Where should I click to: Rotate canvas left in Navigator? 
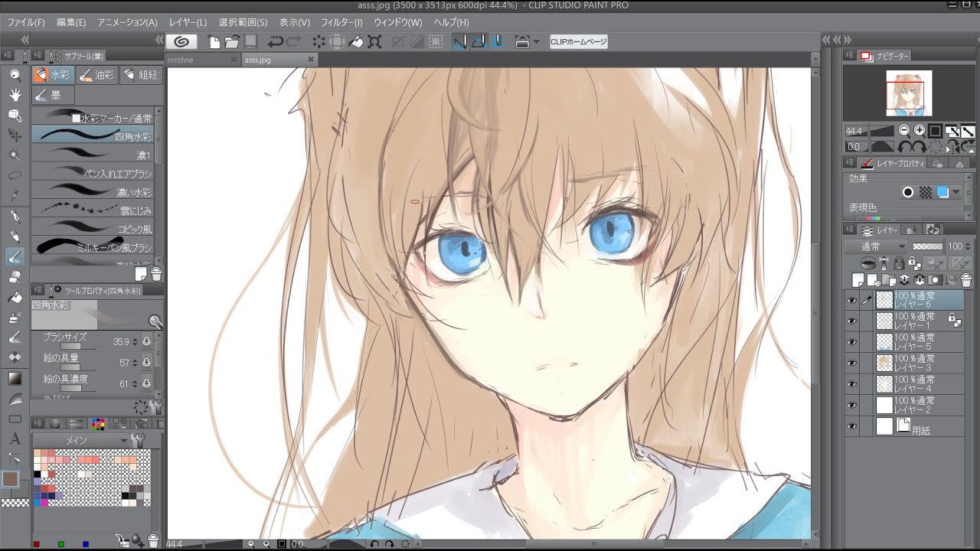904,146
